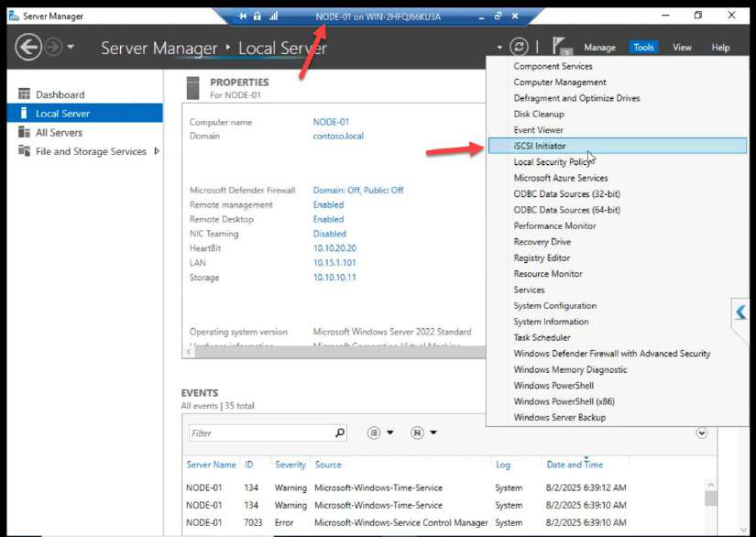The width and height of the screenshot is (756, 537).
Task: Click NIC Teaming Disabled link
Action: (x=329, y=234)
